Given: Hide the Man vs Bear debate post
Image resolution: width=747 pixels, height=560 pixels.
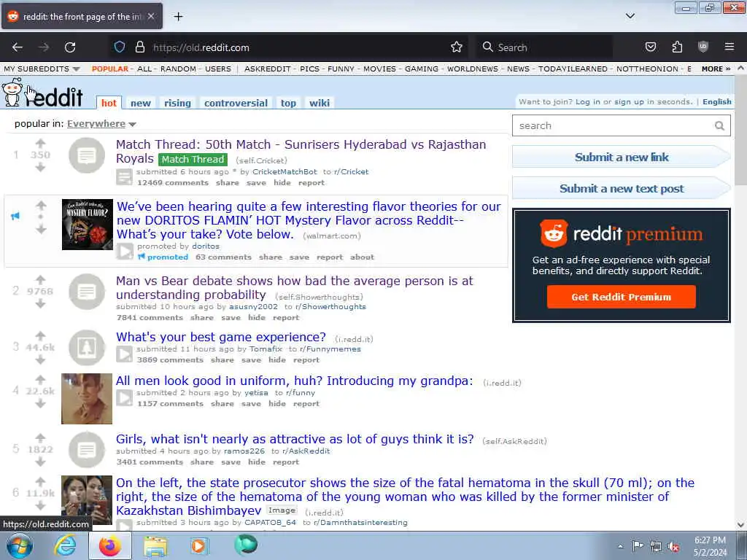Looking at the screenshot, I should [x=256, y=318].
